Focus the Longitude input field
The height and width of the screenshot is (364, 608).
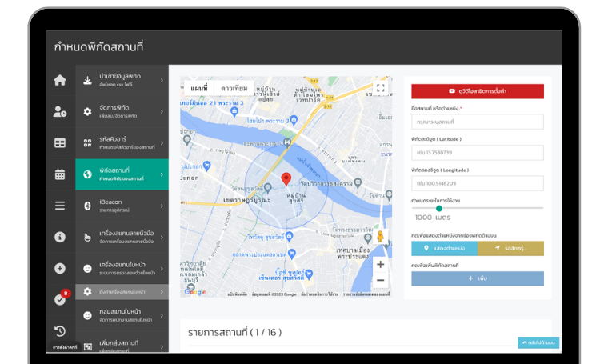point(478,183)
